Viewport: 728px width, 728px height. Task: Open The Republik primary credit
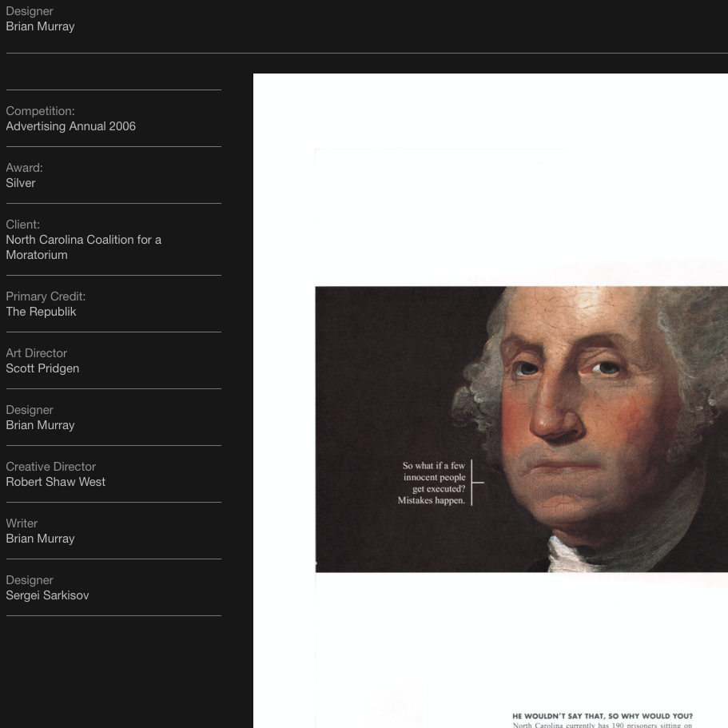(x=41, y=312)
